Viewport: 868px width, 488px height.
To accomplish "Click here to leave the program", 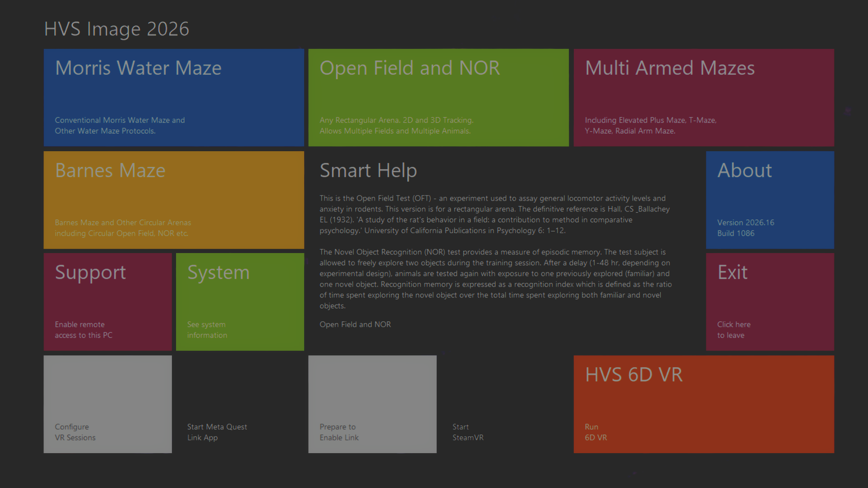I will pos(734,330).
